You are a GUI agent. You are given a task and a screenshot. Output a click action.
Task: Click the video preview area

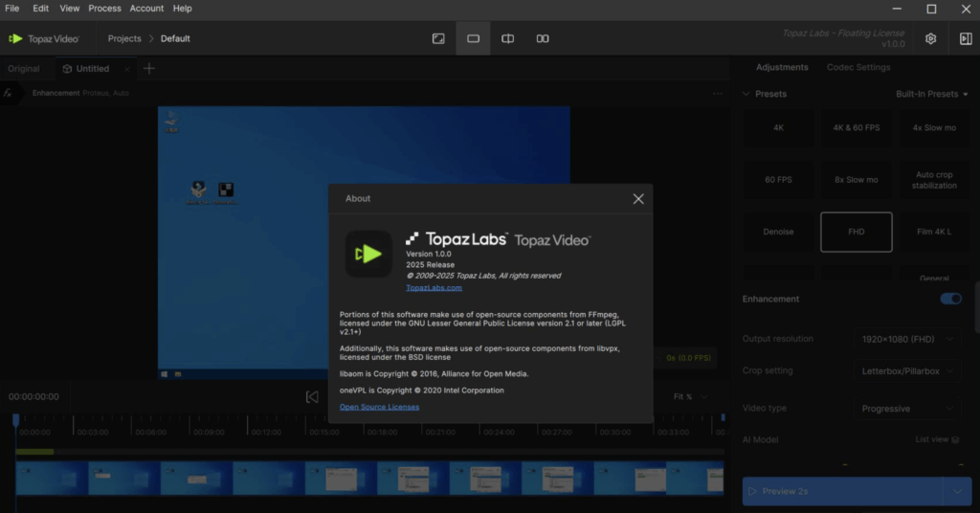(x=364, y=242)
